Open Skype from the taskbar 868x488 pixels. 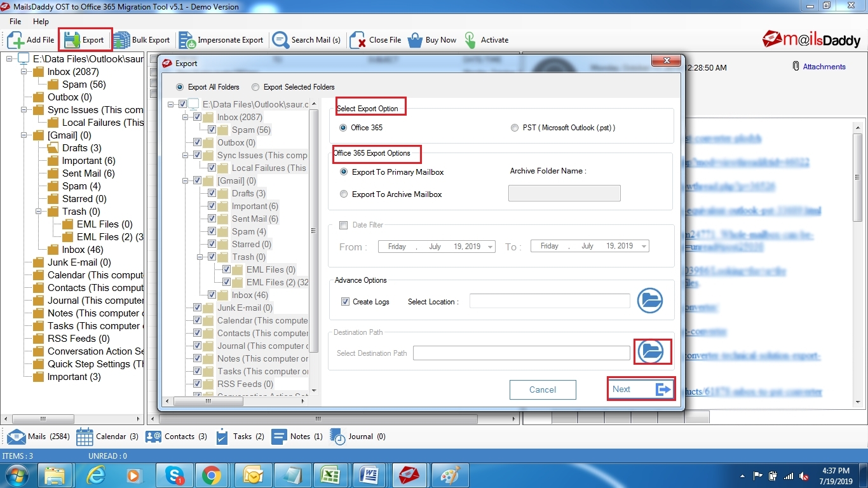click(174, 475)
